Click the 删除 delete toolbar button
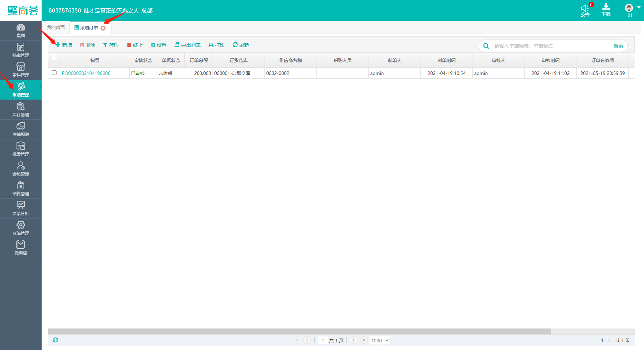Viewport: 644px width, 350px height. click(x=87, y=45)
